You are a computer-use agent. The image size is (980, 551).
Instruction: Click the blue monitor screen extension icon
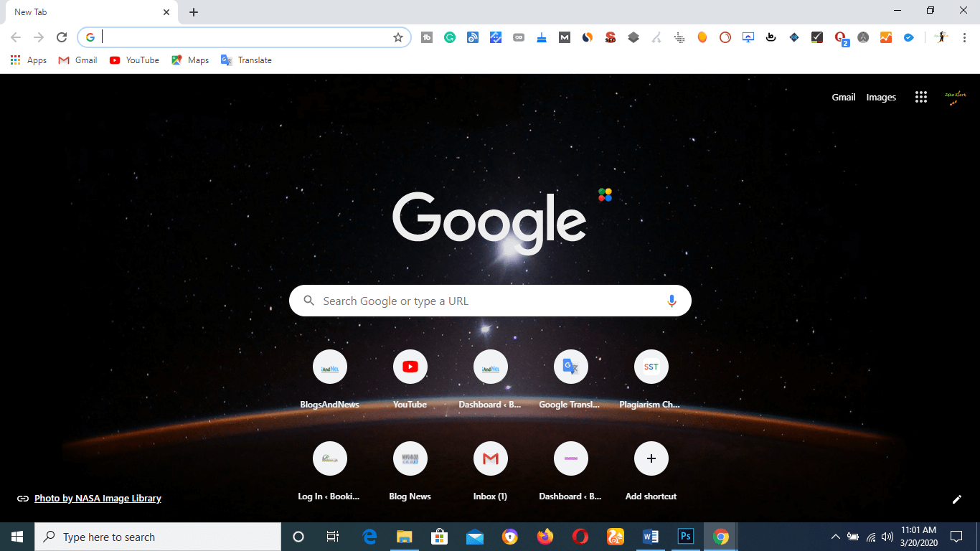tap(748, 37)
